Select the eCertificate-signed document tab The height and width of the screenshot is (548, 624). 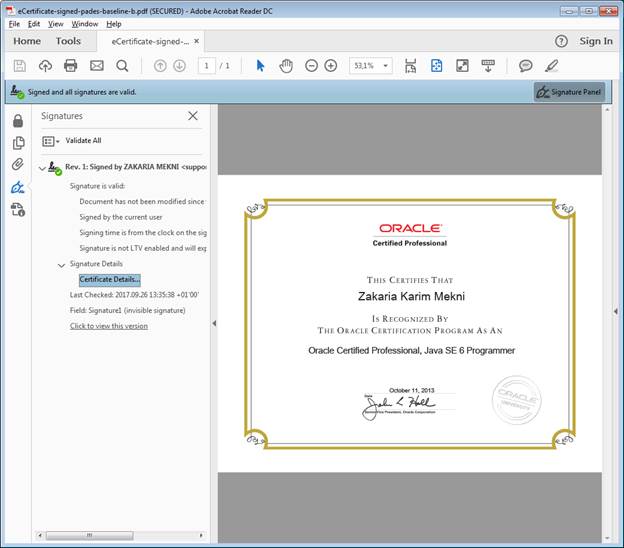tap(150, 41)
